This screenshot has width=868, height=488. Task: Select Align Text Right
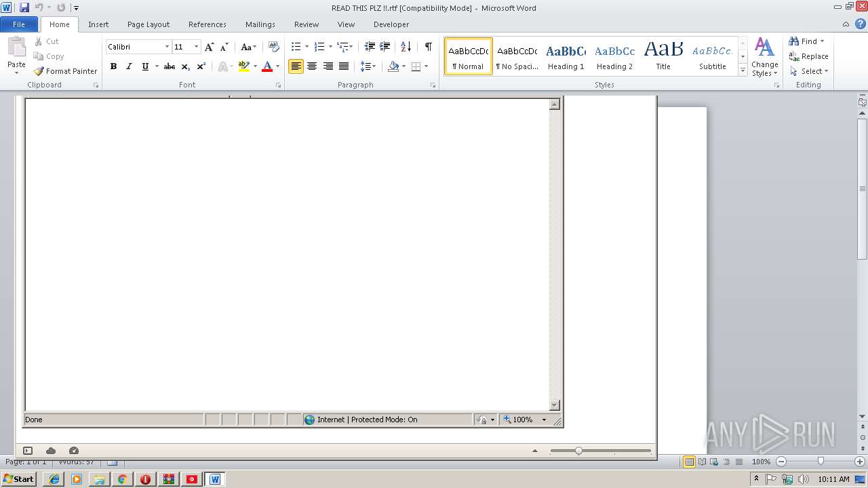coord(328,66)
